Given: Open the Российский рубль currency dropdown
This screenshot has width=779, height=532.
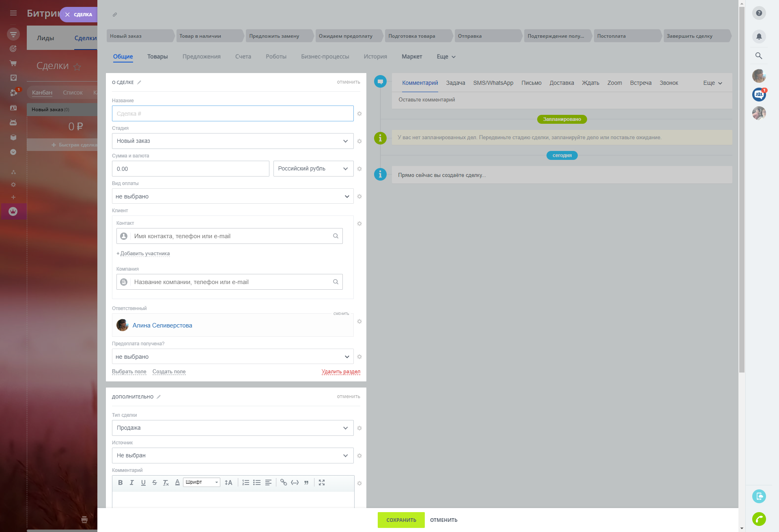Looking at the screenshot, I should coord(313,168).
